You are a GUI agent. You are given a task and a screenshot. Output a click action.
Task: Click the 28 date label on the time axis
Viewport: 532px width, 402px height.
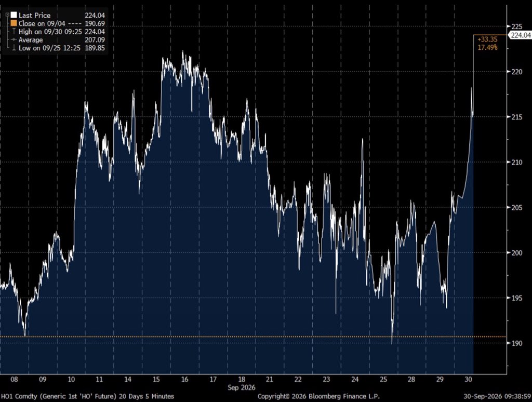(411, 379)
